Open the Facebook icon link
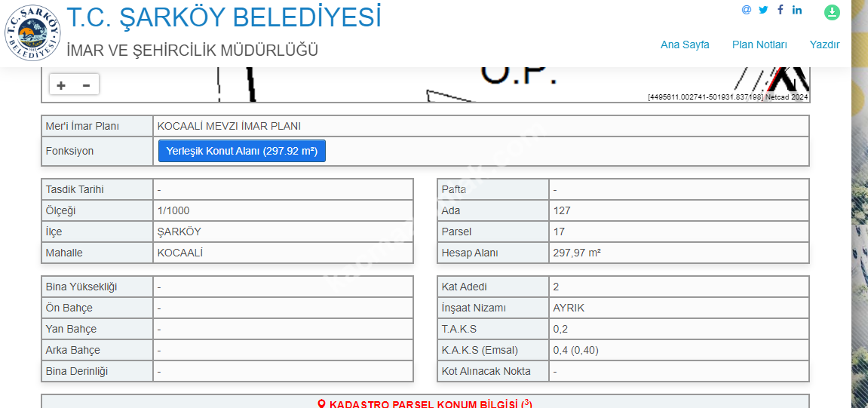Screen dimensions: 868x408 (781, 10)
